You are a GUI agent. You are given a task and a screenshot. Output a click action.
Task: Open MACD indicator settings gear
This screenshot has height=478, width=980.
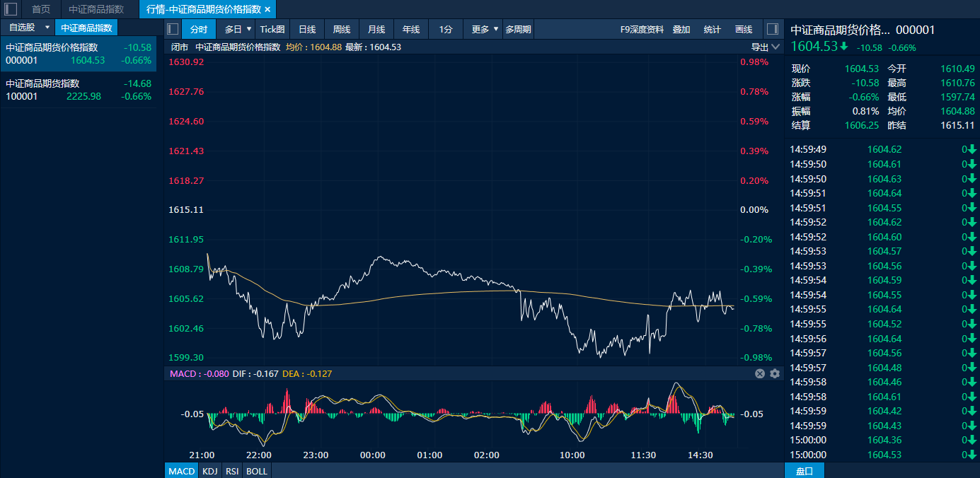[775, 373]
